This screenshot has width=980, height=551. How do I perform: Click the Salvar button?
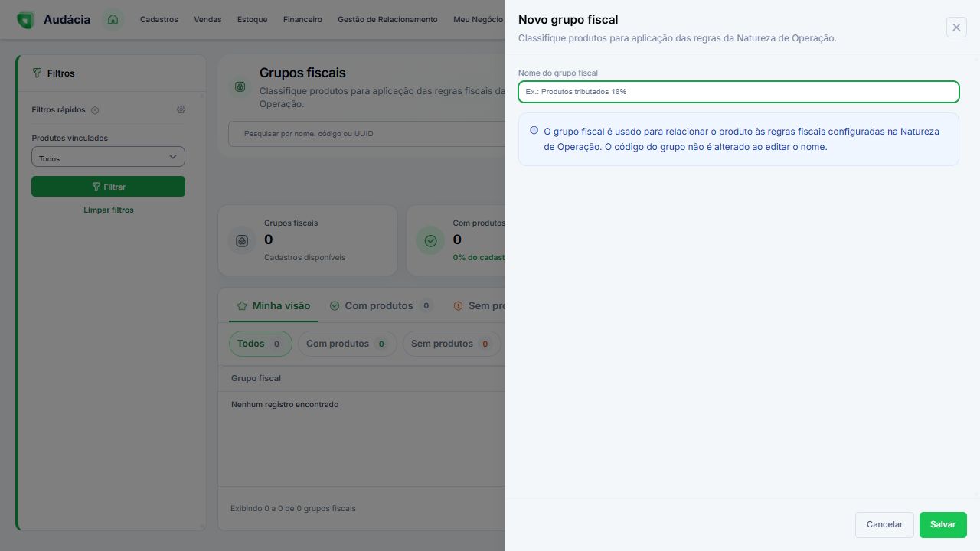point(942,525)
